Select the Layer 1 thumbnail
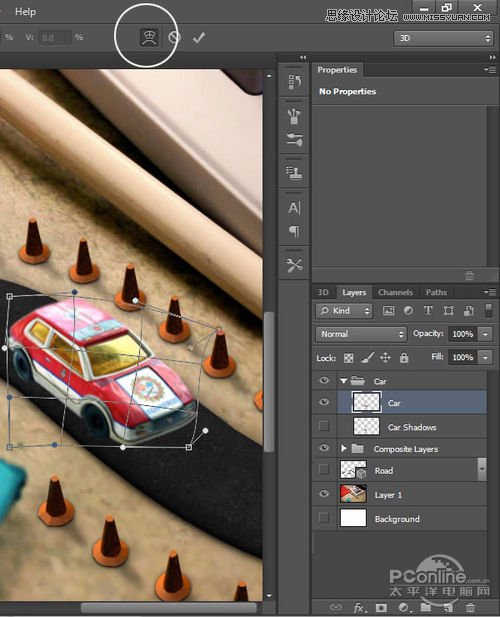500x617 pixels. [353, 494]
